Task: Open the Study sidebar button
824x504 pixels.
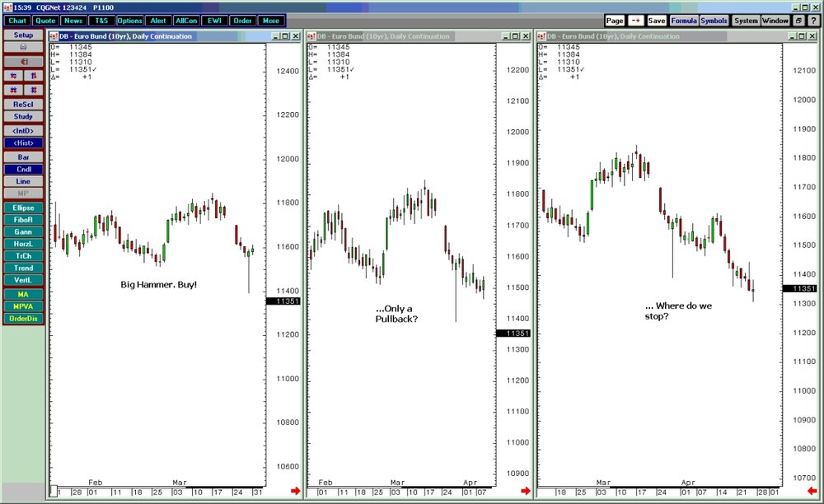Action: 23,116
